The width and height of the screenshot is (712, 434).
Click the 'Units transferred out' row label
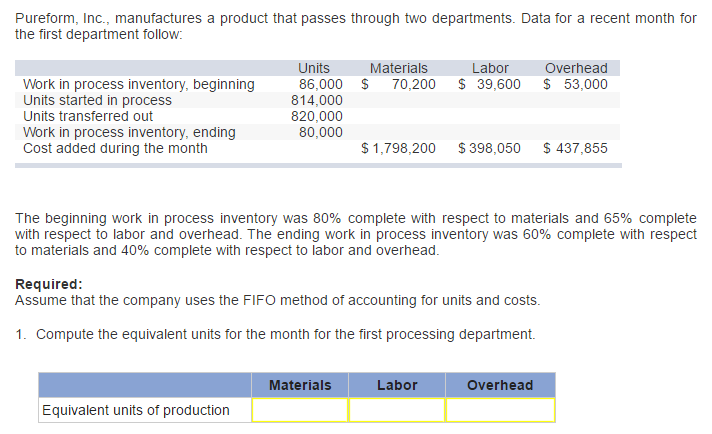(88, 116)
